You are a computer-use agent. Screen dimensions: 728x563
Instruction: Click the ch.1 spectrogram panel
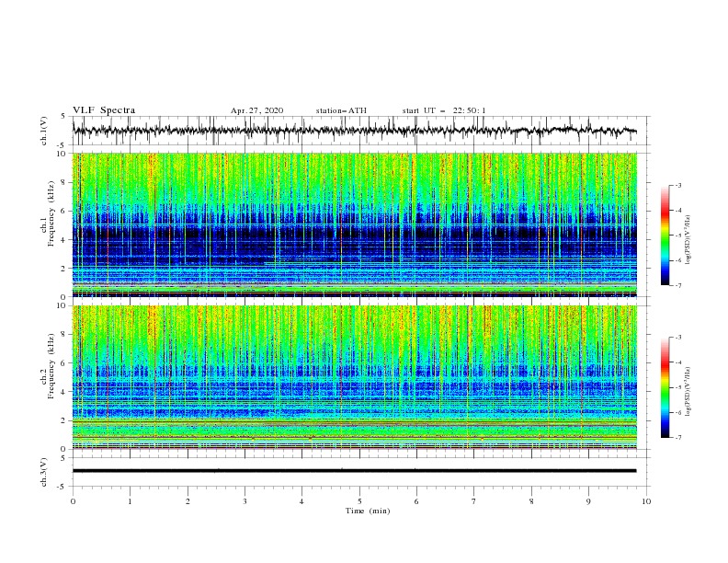[x=354, y=224]
